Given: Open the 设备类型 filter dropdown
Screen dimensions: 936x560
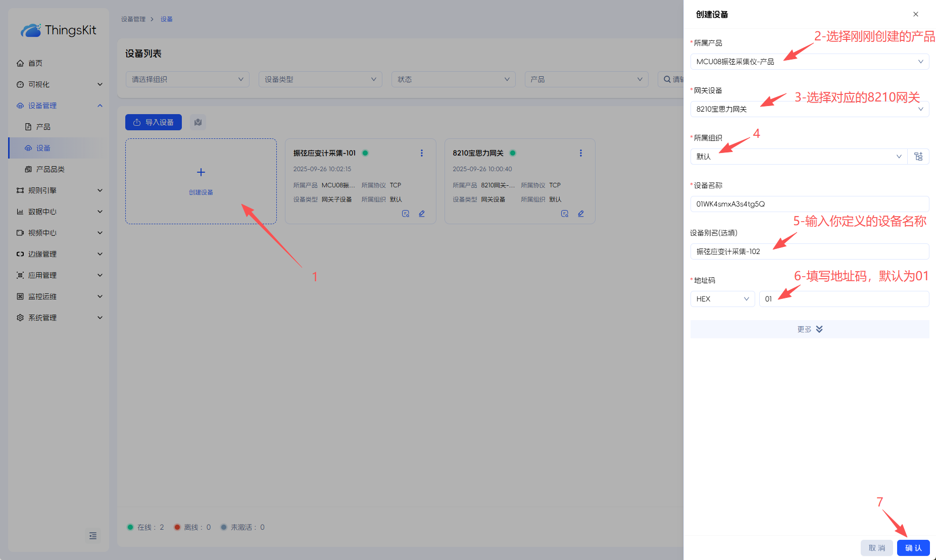Looking at the screenshot, I should pos(320,79).
